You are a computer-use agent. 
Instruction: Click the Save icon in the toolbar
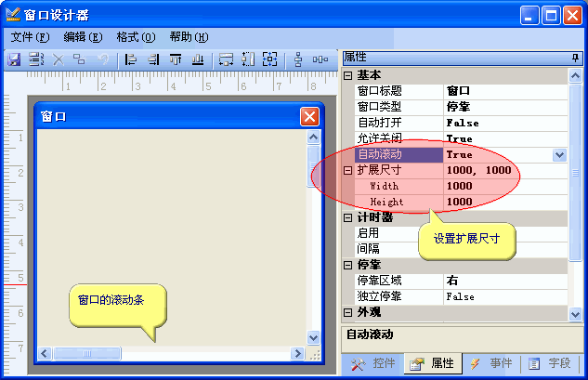[x=14, y=59]
